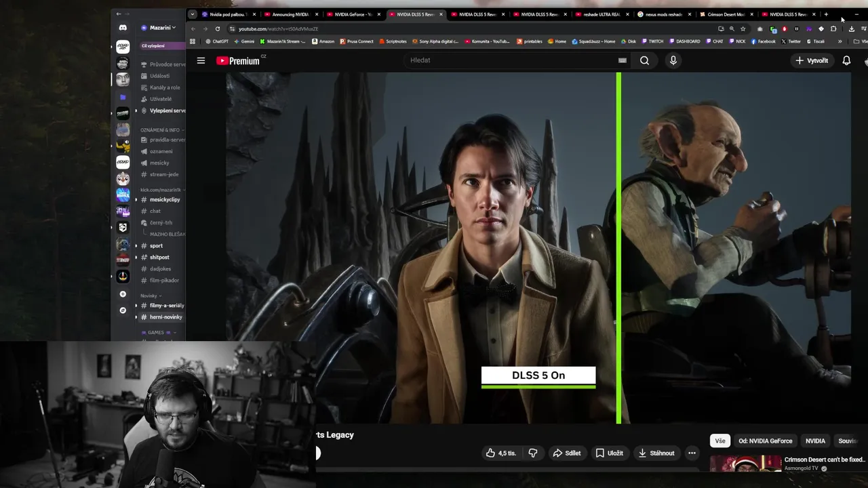Open the browser tab search dropdown
Image resolution: width=868 pixels, height=488 pixels.
pyautogui.click(x=192, y=14)
